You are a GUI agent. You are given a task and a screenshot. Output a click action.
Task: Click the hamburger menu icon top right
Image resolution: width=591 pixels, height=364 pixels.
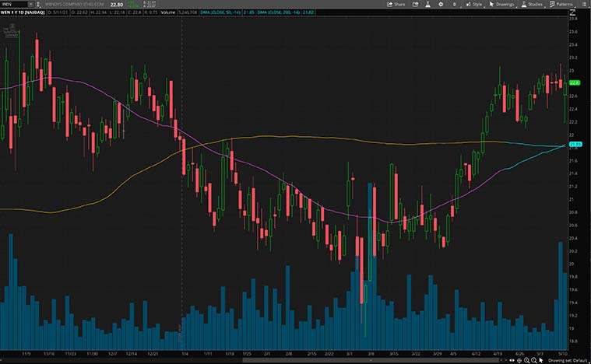(586, 4)
